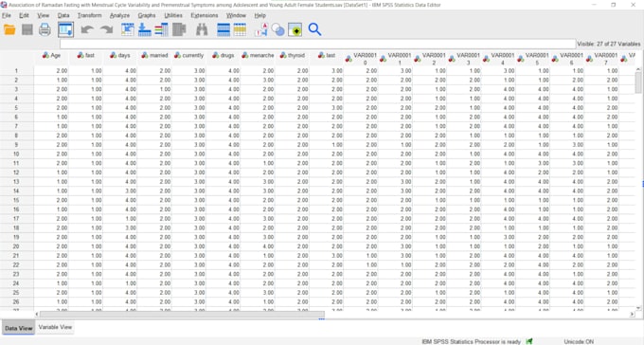Screen dimensions: 644x345
Task: Select row number 17 header
Action: [16, 219]
